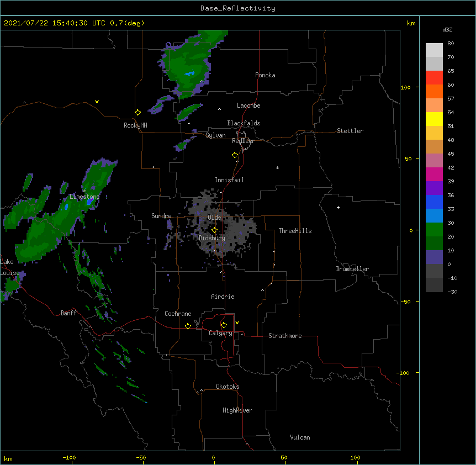Click the white plus marker east of ThreeHills
This screenshot has height=465, width=476.
click(x=338, y=207)
